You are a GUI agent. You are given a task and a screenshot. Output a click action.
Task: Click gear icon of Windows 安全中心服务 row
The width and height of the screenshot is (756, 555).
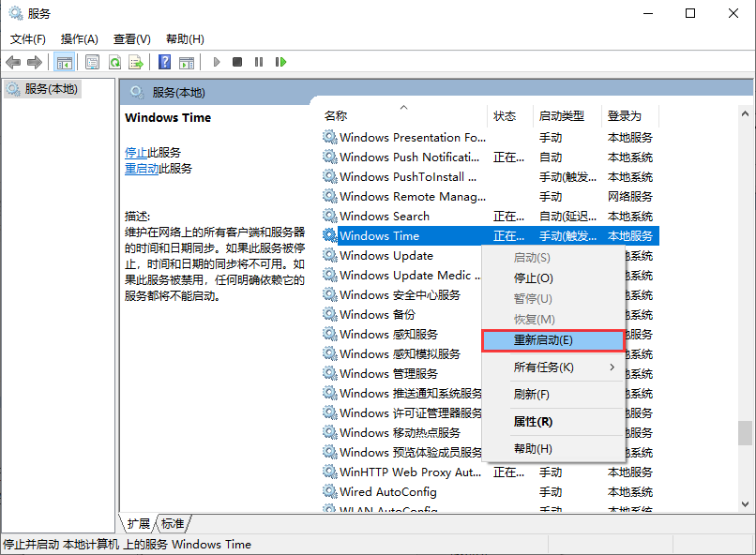(x=330, y=294)
